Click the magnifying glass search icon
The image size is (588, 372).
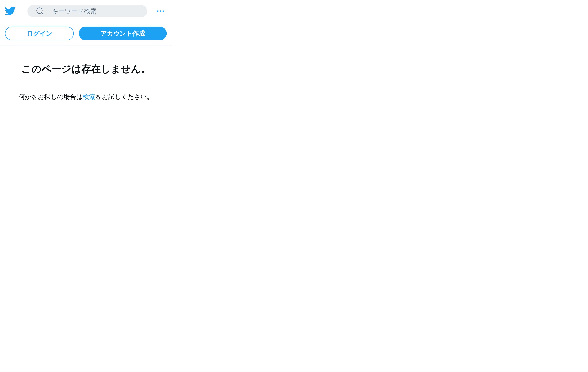point(40,11)
